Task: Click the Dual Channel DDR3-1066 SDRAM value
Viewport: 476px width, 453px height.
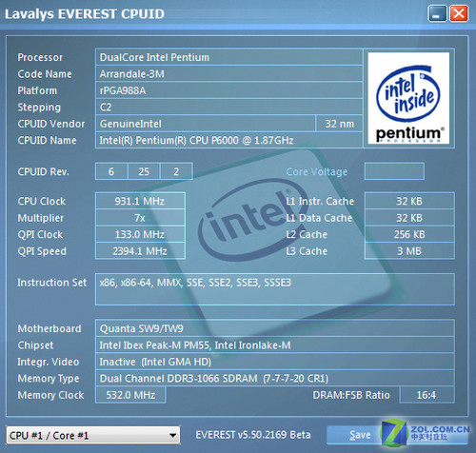Action: click(275, 378)
